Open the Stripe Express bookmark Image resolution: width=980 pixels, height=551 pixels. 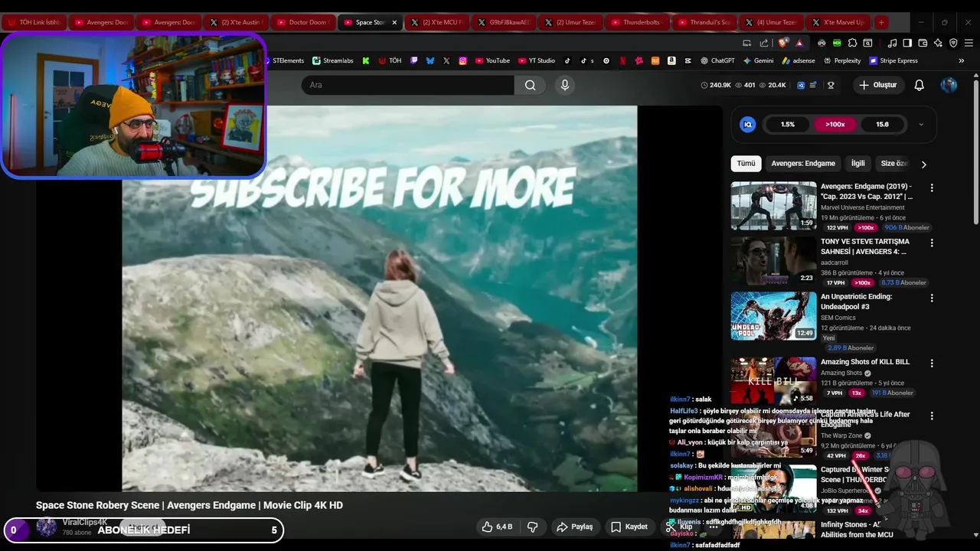[893, 60]
